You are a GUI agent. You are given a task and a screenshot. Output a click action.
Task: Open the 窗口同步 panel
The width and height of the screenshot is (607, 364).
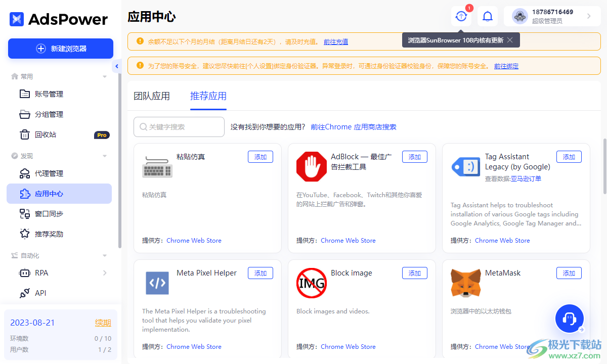pyautogui.click(x=45, y=213)
